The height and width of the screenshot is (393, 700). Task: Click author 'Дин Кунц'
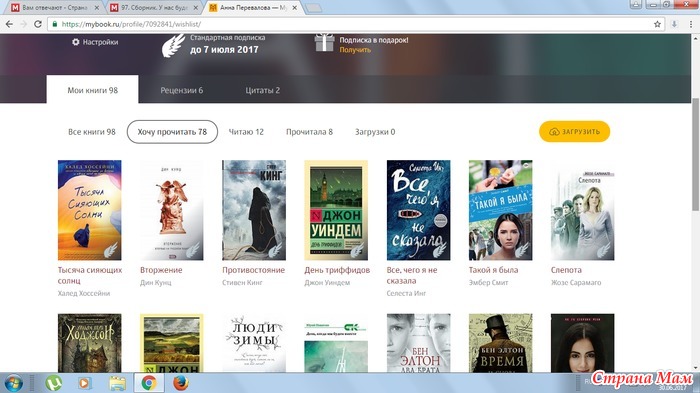click(x=155, y=283)
